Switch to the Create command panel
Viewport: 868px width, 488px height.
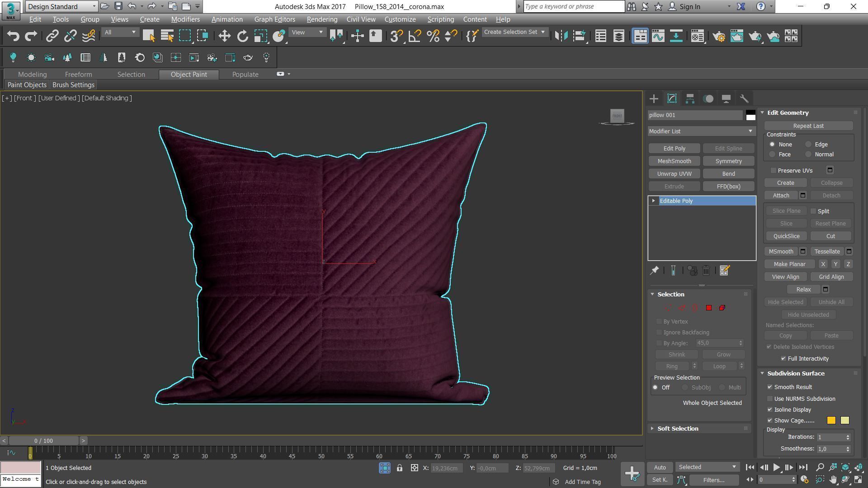pos(654,99)
